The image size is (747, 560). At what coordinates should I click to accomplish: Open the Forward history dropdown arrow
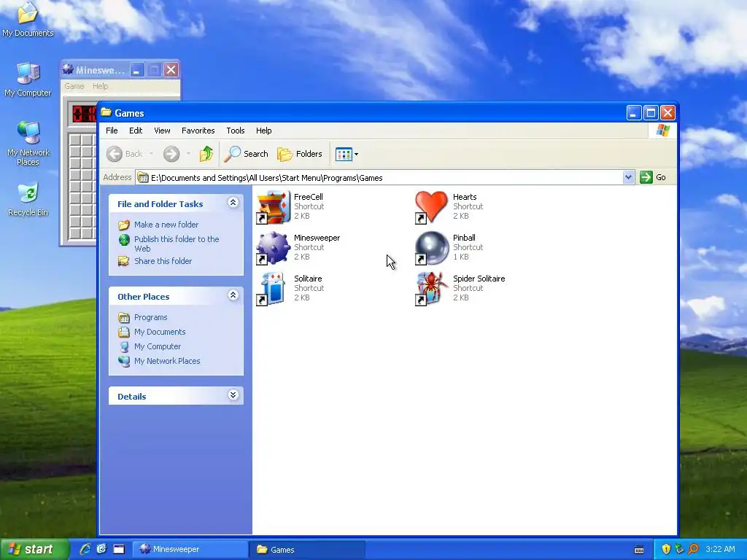coord(189,154)
